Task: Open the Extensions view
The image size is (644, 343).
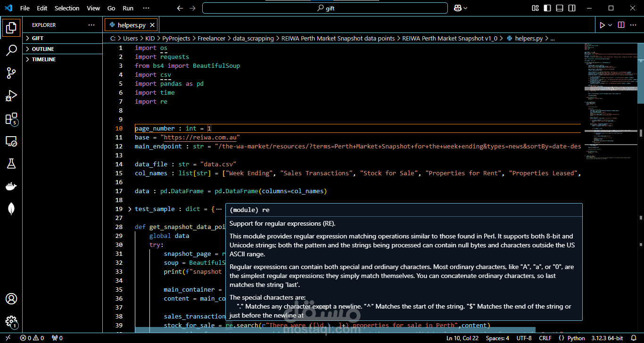Action: click(x=11, y=119)
